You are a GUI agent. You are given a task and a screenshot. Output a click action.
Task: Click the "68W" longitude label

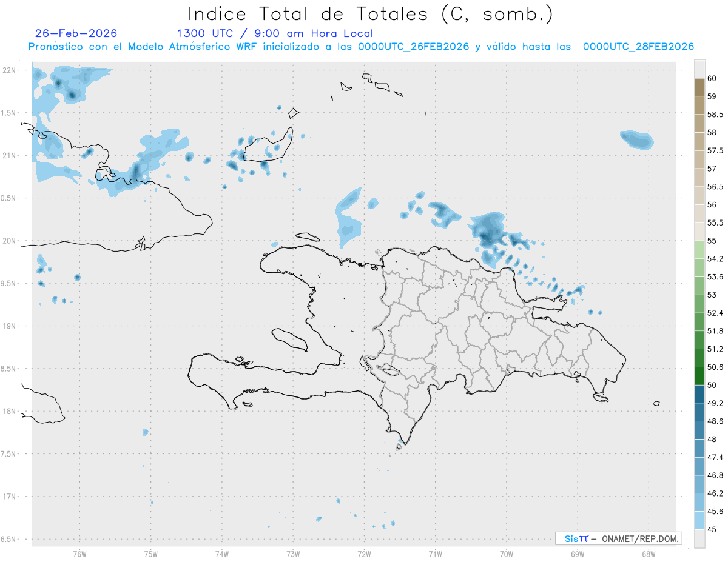point(649,553)
